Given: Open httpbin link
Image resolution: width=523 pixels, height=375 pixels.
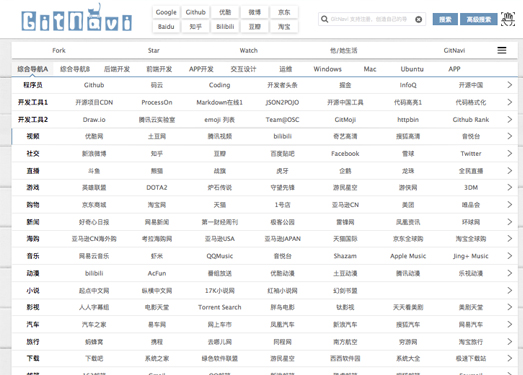Looking at the screenshot, I should pos(408,119).
